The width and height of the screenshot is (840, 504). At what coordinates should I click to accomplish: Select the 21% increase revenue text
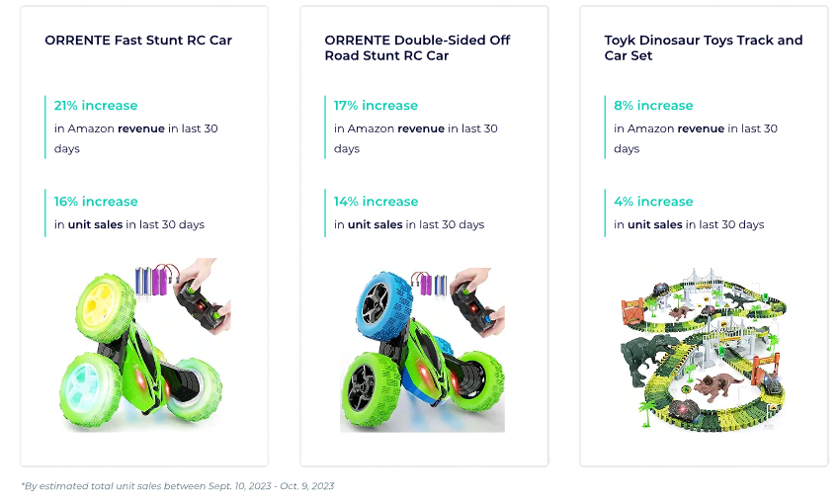[x=95, y=106]
